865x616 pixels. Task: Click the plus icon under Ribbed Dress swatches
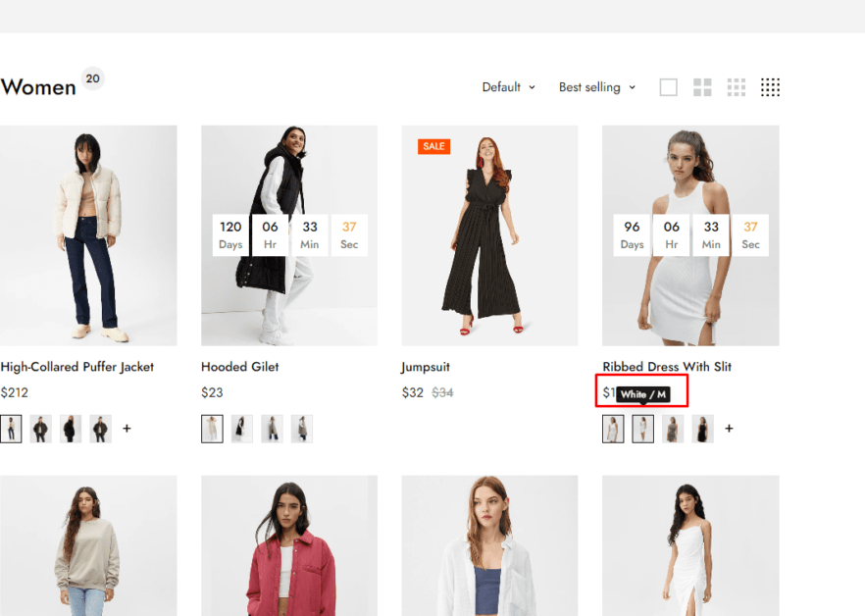point(730,429)
